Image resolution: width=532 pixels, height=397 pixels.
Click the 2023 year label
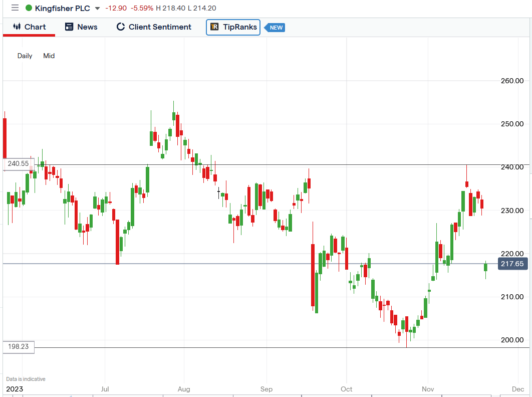pyautogui.click(x=15, y=389)
